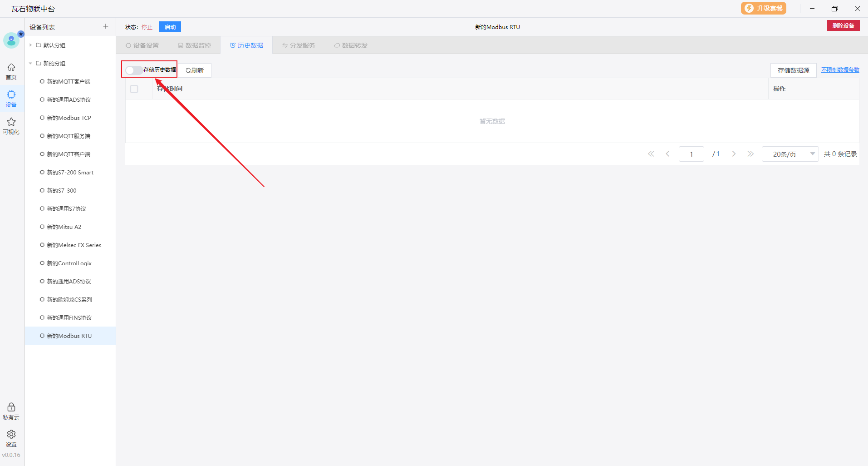The width and height of the screenshot is (868, 466).
Task: Switch to the 数据监控 tab
Action: tap(194, 45)
